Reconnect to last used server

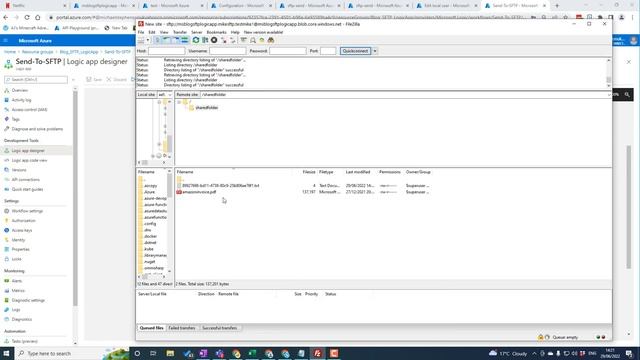coord(233,40)
